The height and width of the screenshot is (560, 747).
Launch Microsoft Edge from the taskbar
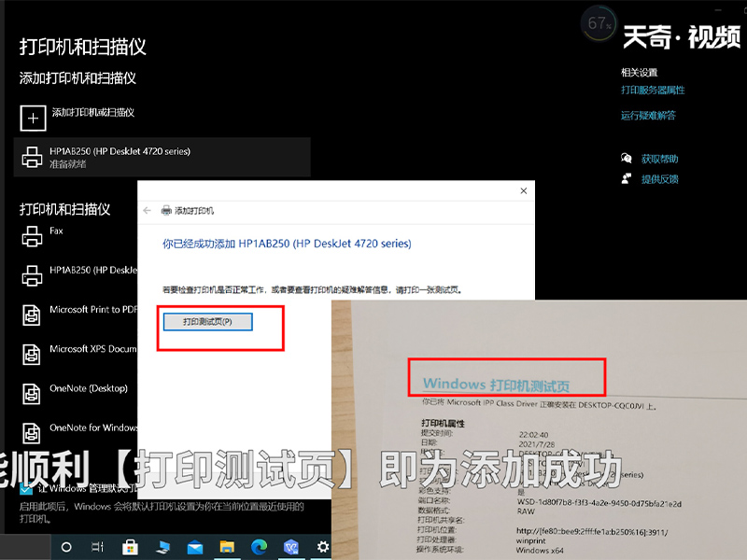[x=260, y=547]
